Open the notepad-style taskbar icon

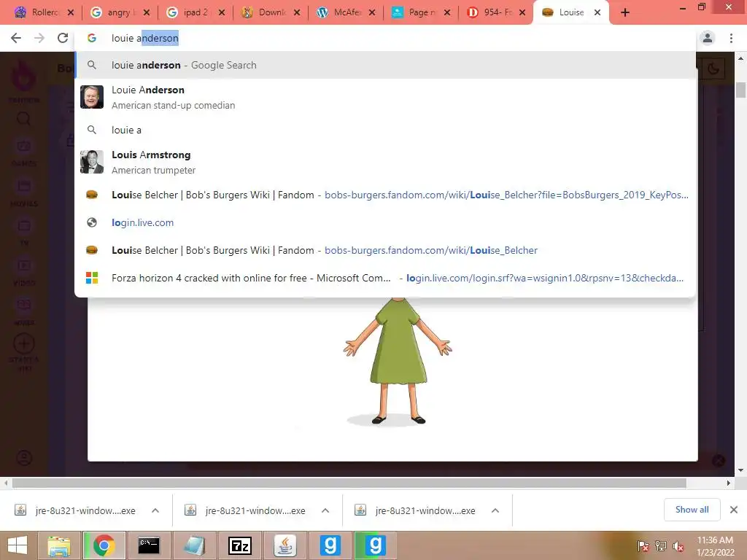point(194,545)
